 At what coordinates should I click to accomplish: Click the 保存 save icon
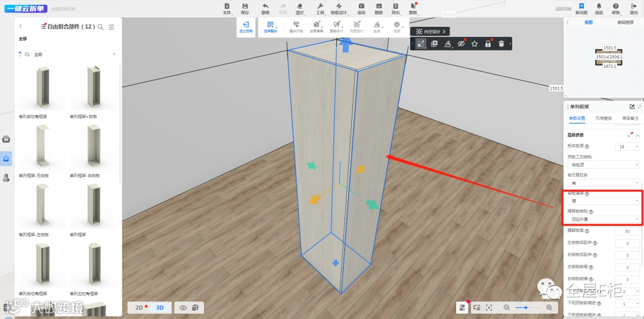[245, 8]
